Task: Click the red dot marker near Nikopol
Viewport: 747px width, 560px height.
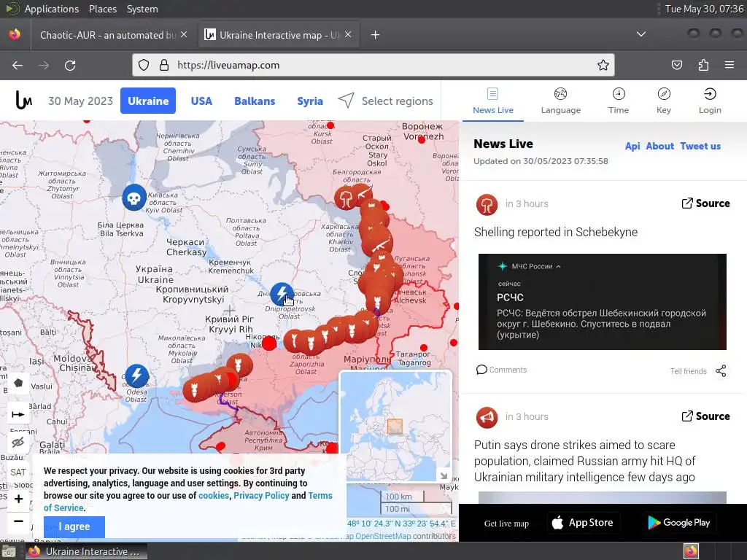Action: click(x=269, y=343)
